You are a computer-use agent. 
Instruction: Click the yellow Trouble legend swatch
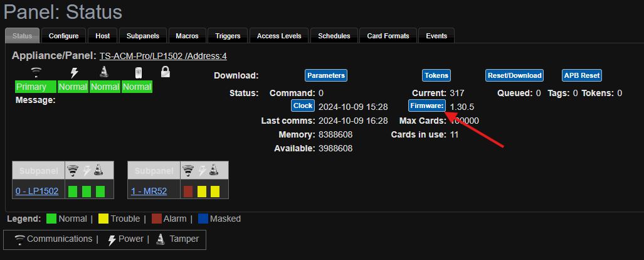[x=103, y=219]
